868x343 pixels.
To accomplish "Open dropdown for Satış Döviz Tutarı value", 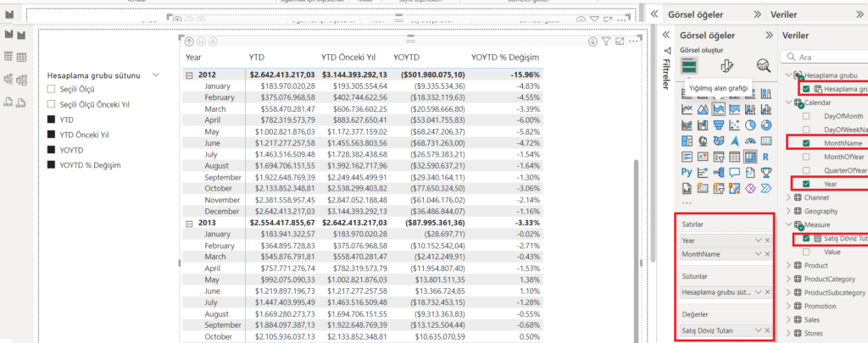I will (x=757, y=331).
